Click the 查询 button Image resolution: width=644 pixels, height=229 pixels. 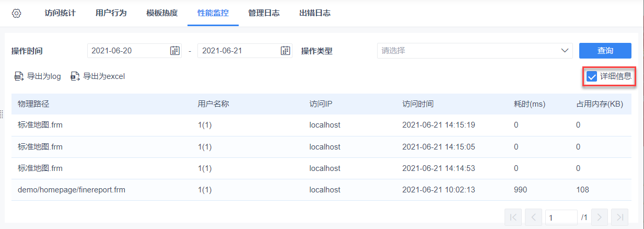605,51
